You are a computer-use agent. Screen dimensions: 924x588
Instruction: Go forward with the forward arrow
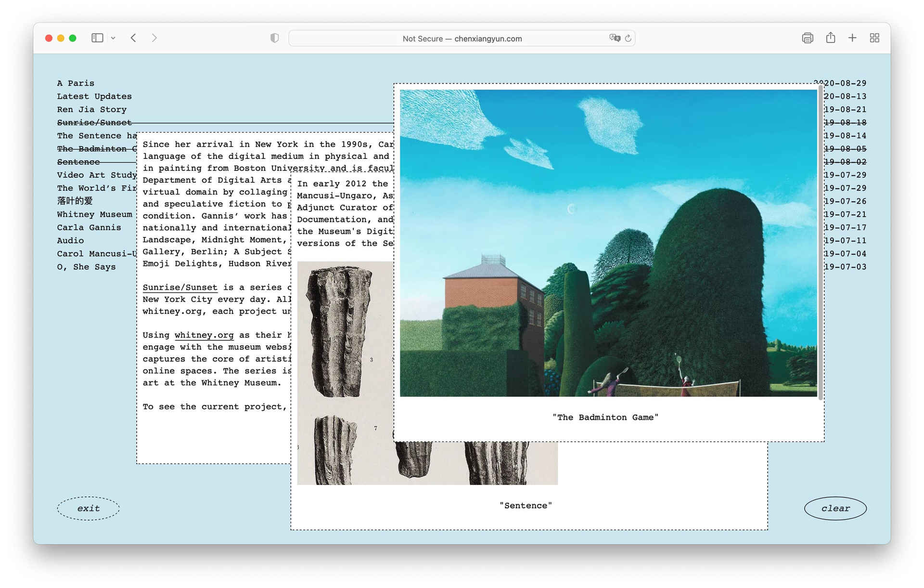154,38
